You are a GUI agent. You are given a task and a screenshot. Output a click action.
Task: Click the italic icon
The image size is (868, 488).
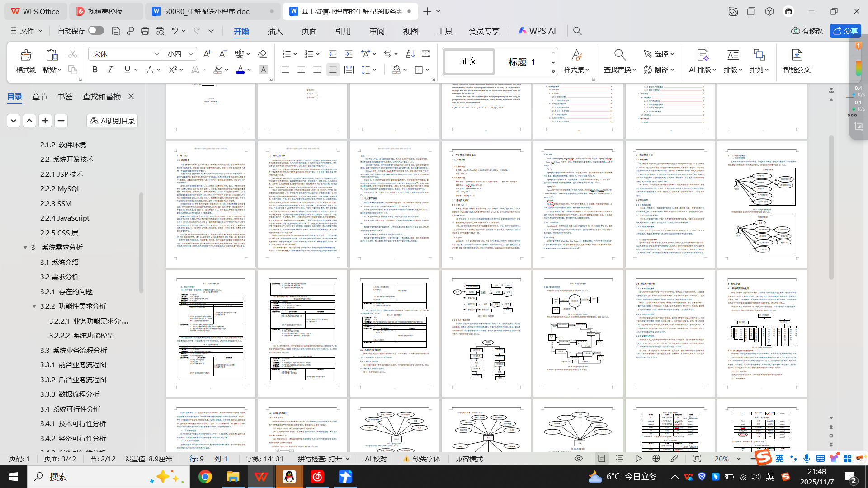click(110, 70)
